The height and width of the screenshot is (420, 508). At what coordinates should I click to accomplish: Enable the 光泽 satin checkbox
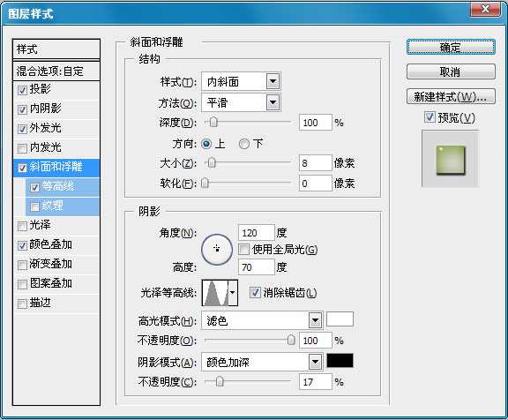pos(22,226)
